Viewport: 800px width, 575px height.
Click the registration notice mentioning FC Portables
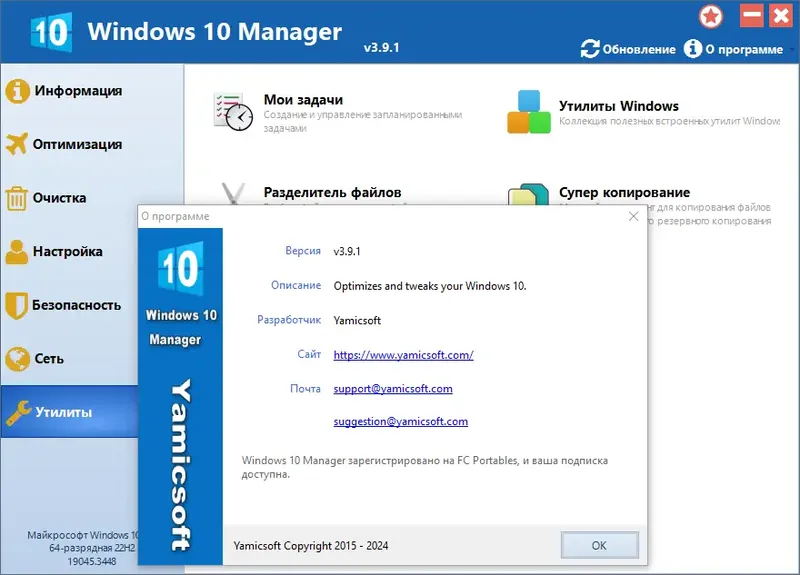point(424,467)
